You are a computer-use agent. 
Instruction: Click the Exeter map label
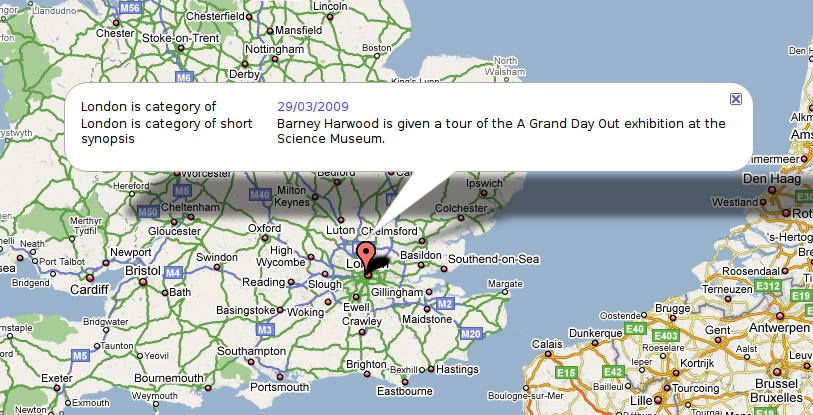(x=57, y=378)
